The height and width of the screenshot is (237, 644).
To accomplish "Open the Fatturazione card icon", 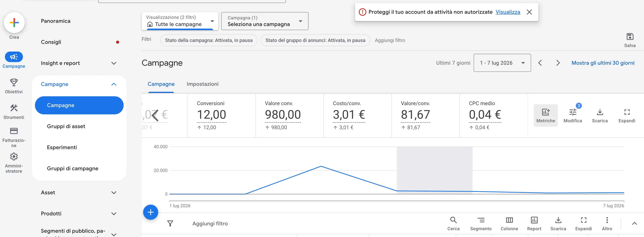I will (14, 131).
